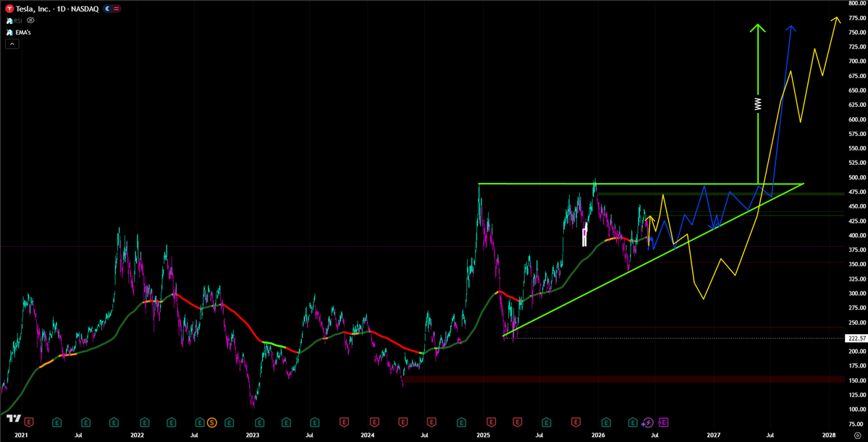Click 700.00 on the price axis
Viewport: 868px width, 442px height.
pos(856,61)
